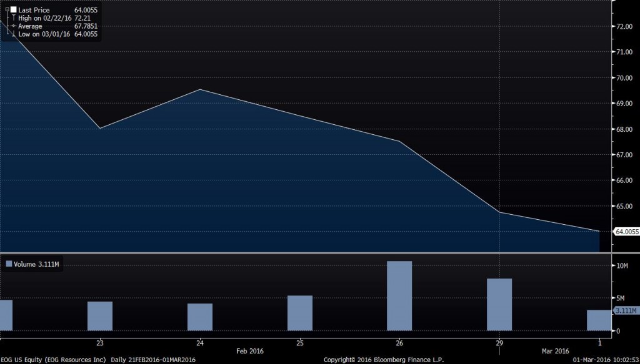Viewport: 640px width, 364px height.
Task: Collapse the Last Price legend tree
Action: [x=6, y=11]
